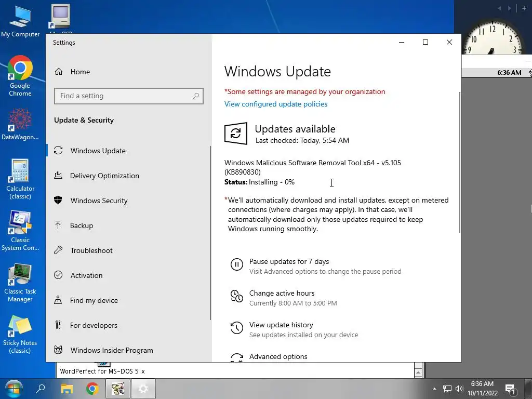Click the Settings gear taskbar button

point(143,389)
